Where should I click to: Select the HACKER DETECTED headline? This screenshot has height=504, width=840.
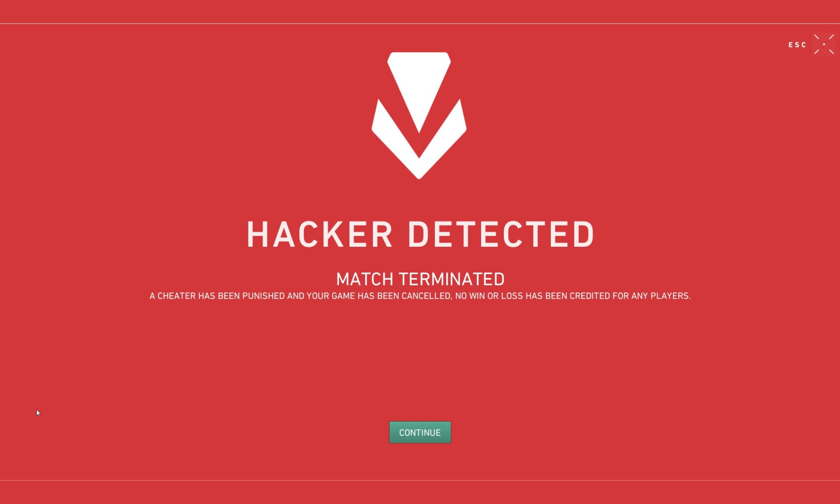pos(420,234)
